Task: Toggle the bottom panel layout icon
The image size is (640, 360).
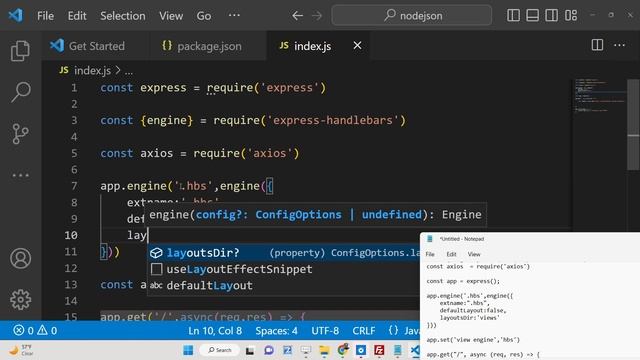Action: point(532,16)
